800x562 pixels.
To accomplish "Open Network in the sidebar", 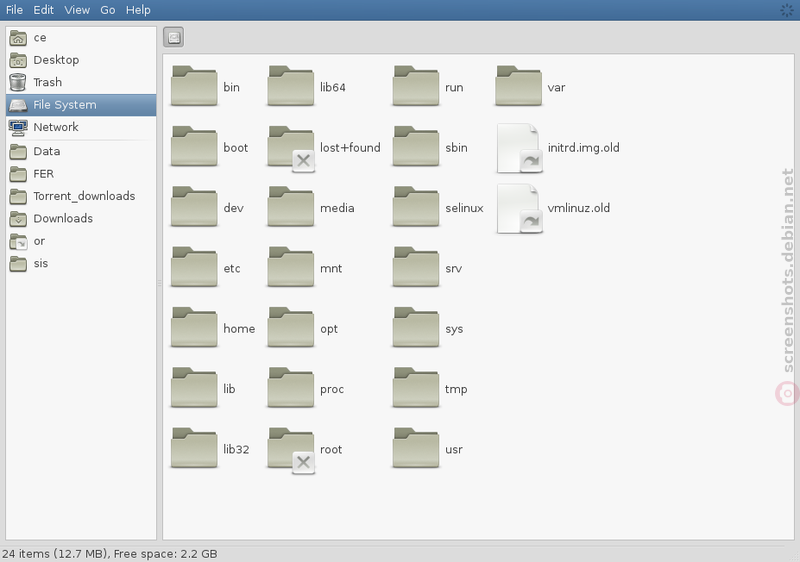I will point(81,127).
